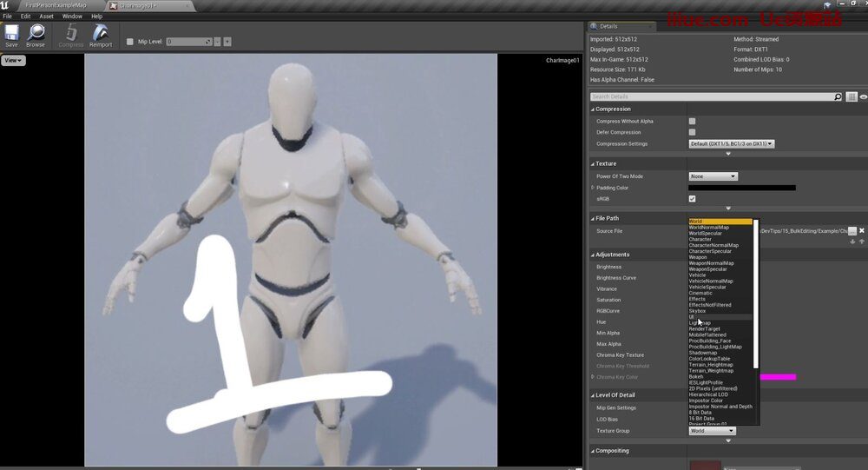Open the Compression Settings dropdown
Image resolution: width=868 pixels, height=470 pixels.
(731, 143)
